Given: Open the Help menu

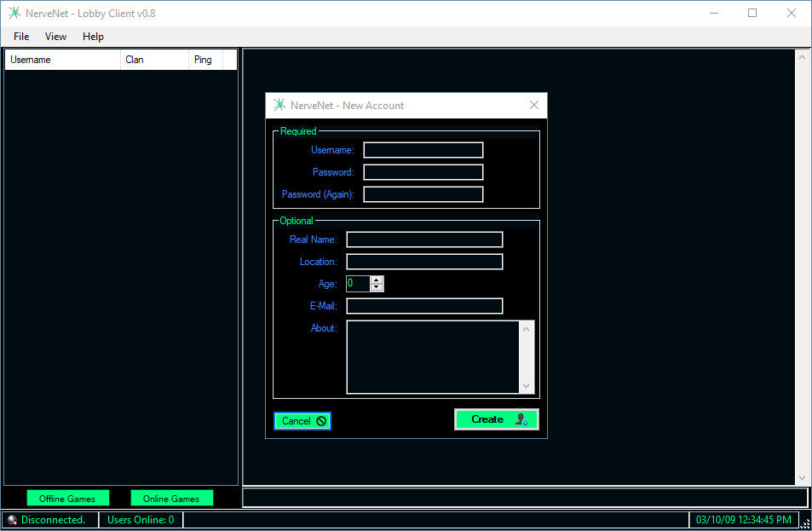Looking at the screenshot, I should pyautogui.click(x=93, y=37).
